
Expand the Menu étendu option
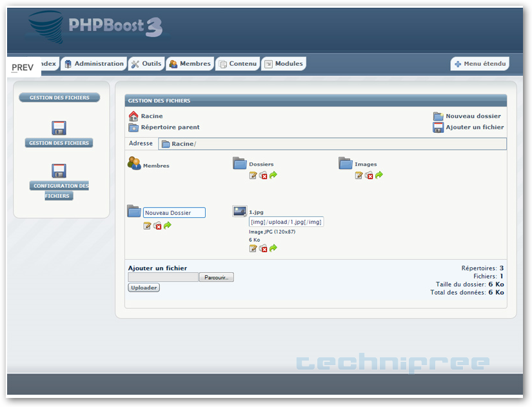click(480, 64)
